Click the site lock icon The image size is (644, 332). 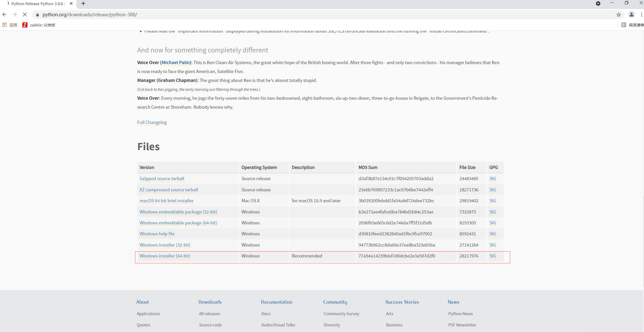coord(37,15)
